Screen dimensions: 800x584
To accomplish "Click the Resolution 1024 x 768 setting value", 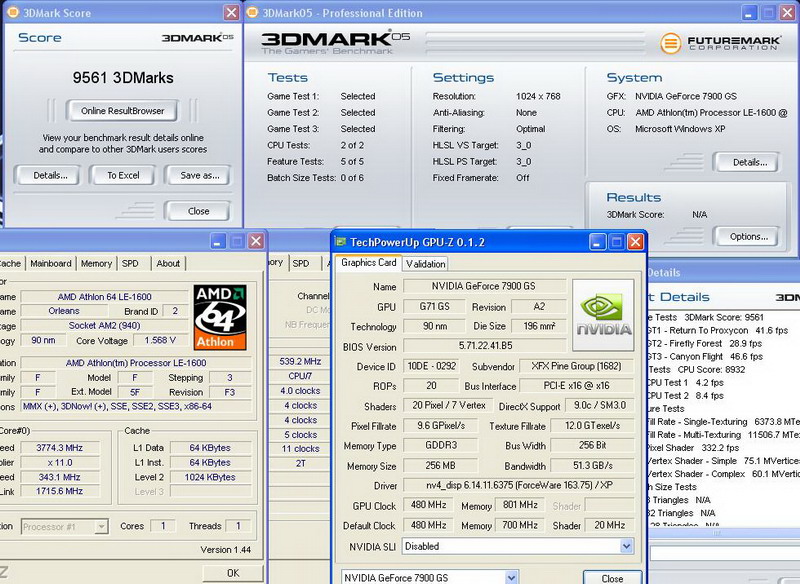I will [538, 96].
